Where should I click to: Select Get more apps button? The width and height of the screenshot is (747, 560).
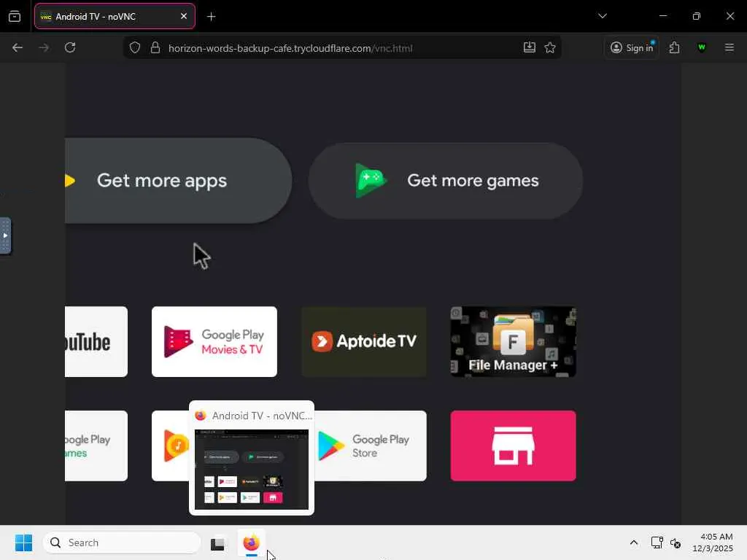178,181
